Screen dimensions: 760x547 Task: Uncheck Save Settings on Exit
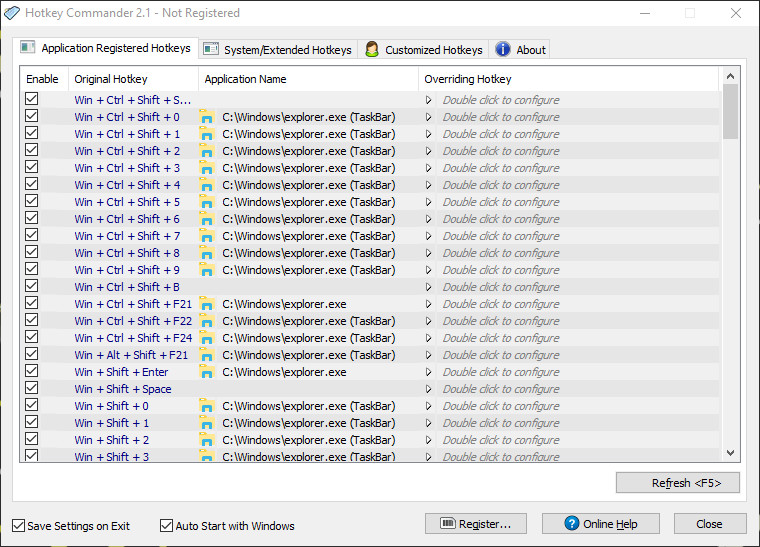pos(18,526)
